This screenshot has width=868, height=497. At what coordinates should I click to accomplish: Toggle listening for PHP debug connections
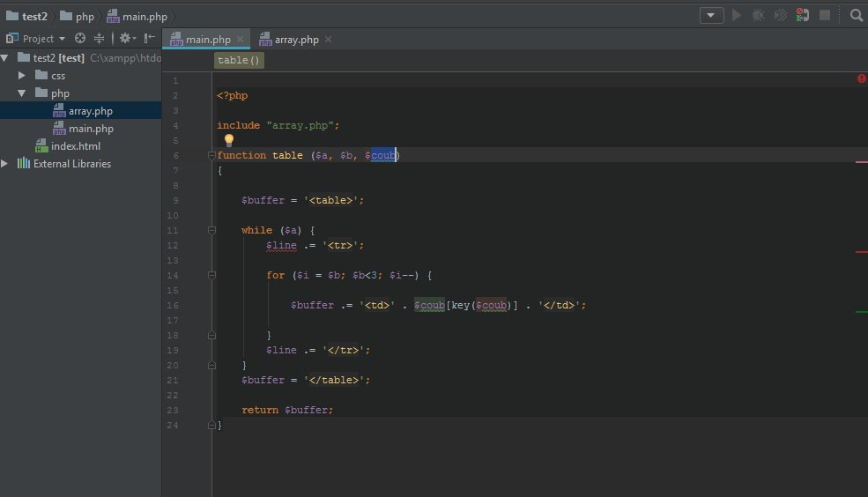[x=802, y=15]
